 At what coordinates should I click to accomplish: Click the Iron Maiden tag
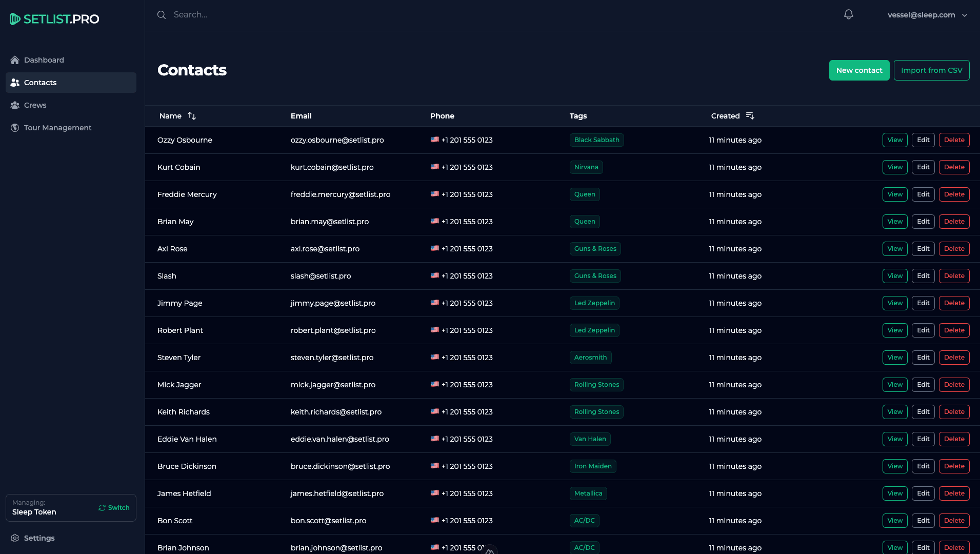593,466
